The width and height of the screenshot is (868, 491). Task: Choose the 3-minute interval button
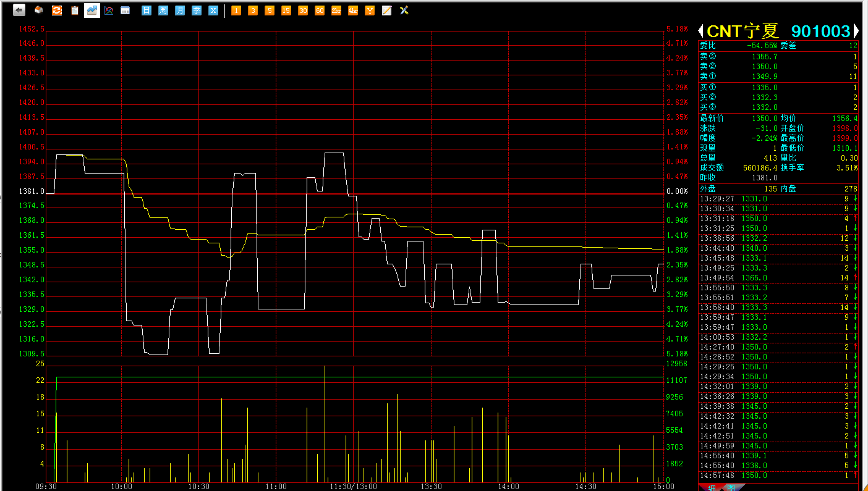(253, 10)
